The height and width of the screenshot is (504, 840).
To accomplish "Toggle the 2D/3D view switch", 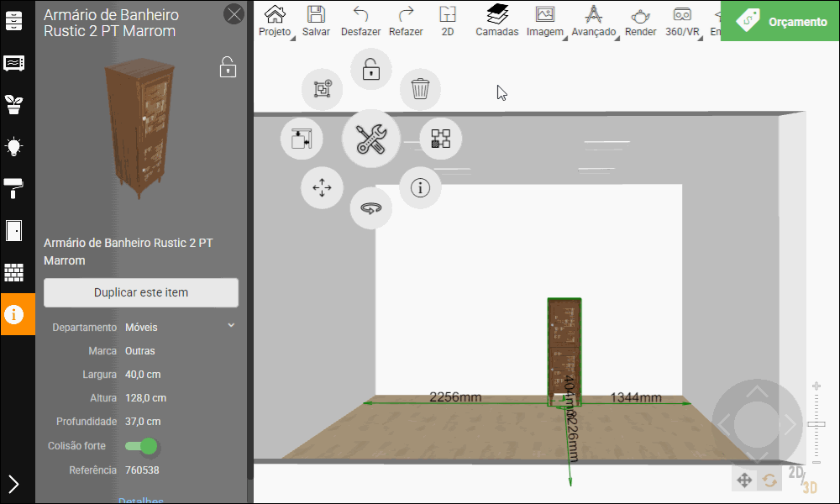I will (802, 480).
